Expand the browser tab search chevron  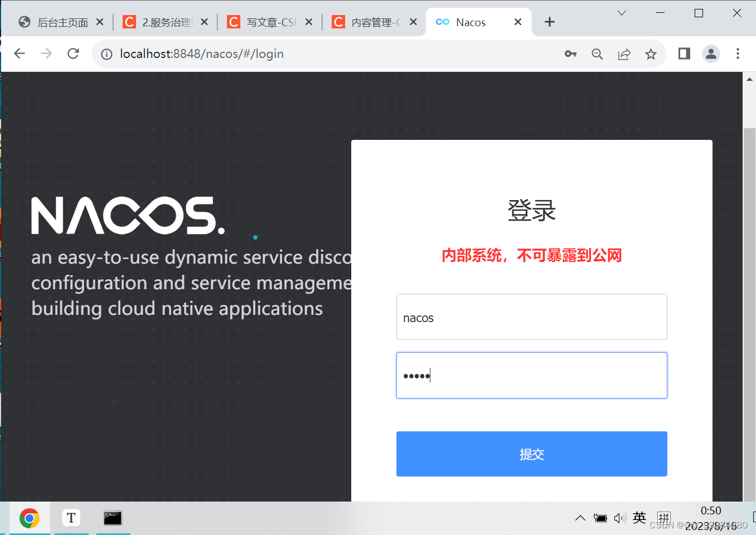(x=621, y=12)
